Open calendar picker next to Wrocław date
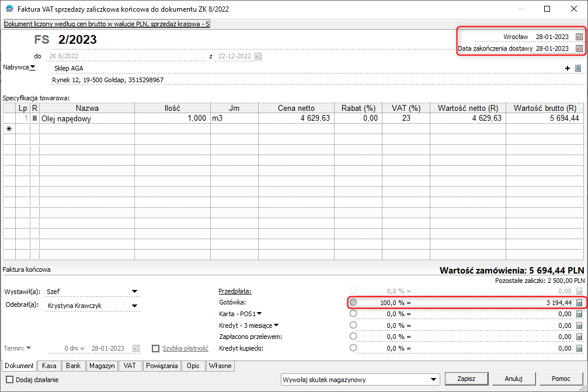 coord(579,37)
